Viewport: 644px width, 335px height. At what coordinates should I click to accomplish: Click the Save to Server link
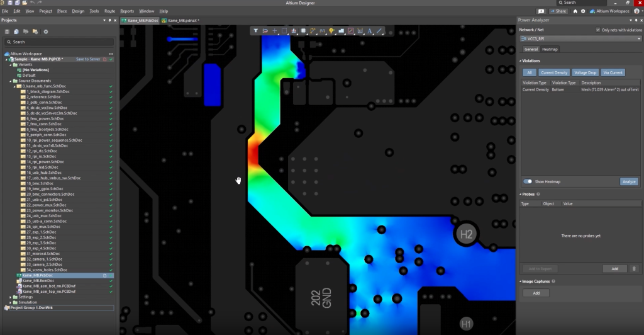pyautogui.click(x=87, y=59)
